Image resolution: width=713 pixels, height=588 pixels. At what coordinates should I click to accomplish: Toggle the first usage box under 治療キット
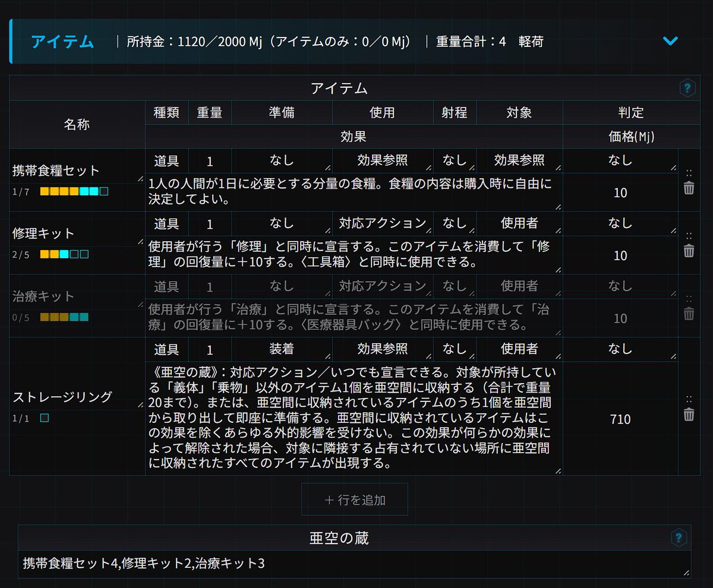click(x=45, y=317)
